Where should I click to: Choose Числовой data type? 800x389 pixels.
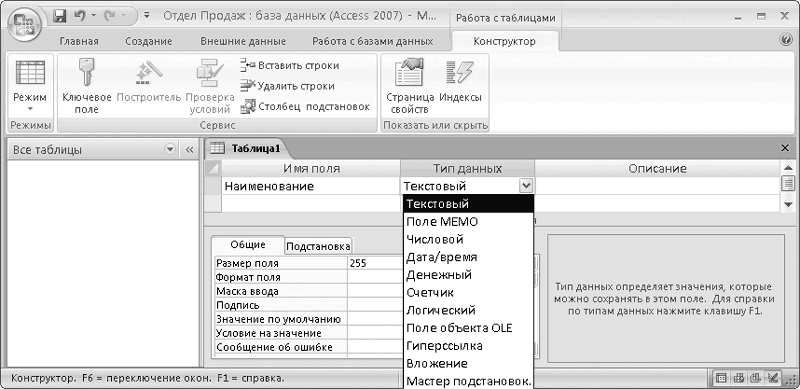point(468,239)
